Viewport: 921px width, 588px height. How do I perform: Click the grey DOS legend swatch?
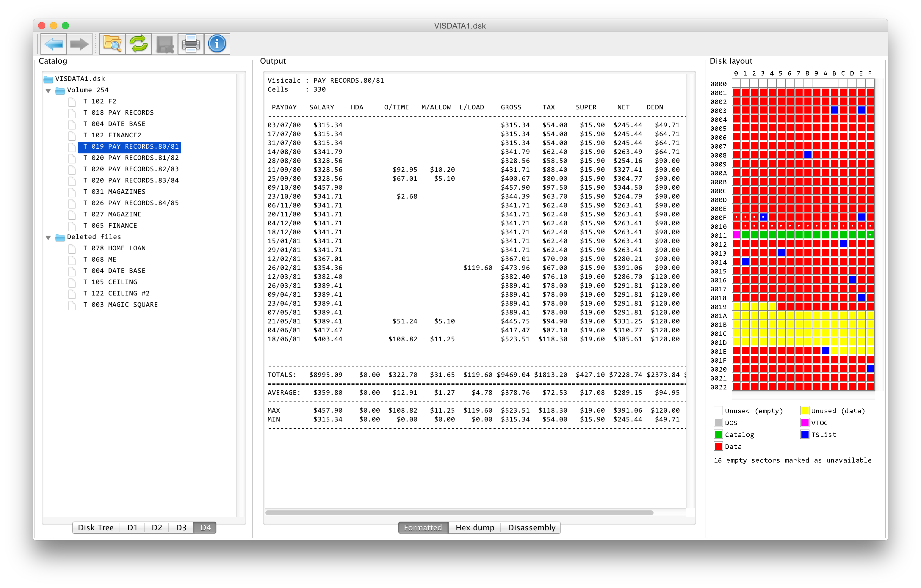(718, 422)
